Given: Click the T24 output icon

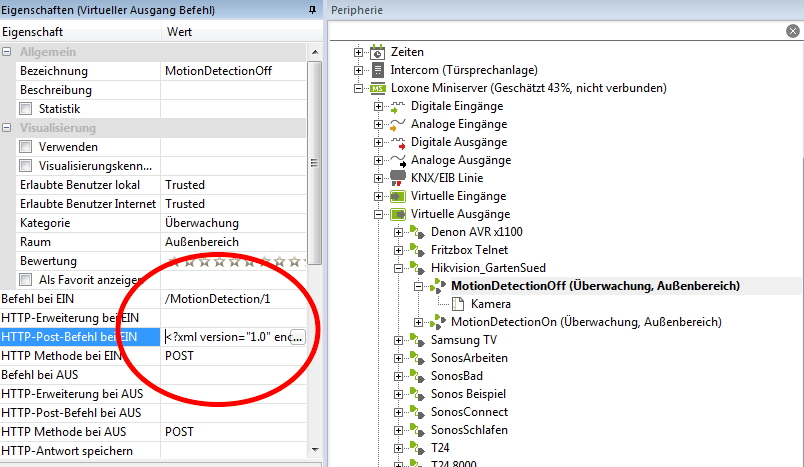Looking at the screenshot, I should click(417, 448).
